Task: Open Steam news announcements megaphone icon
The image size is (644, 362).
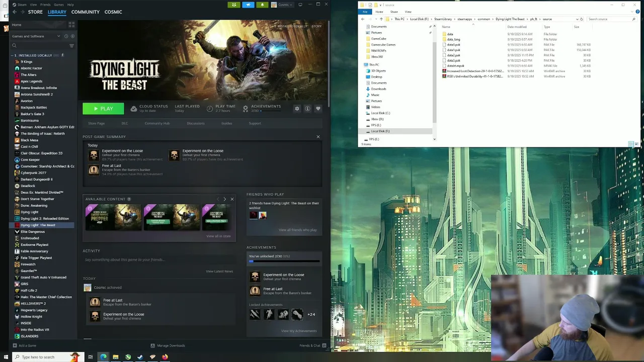Action: click(248, 5)
